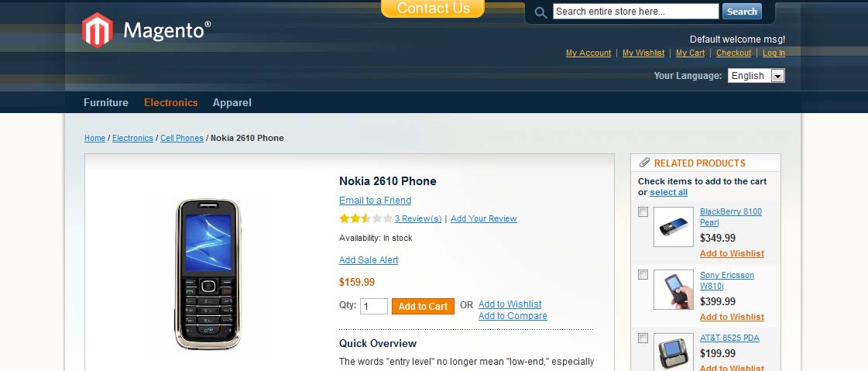Click the Add Sale Alert link
This screenshot has width=868, height=371.
(369, 260)
